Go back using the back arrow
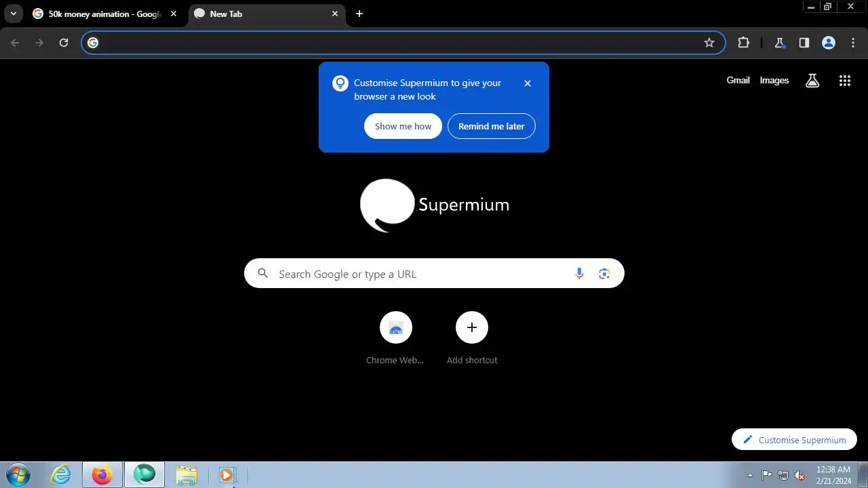868x488 pixels. click(x=15, y=43)
